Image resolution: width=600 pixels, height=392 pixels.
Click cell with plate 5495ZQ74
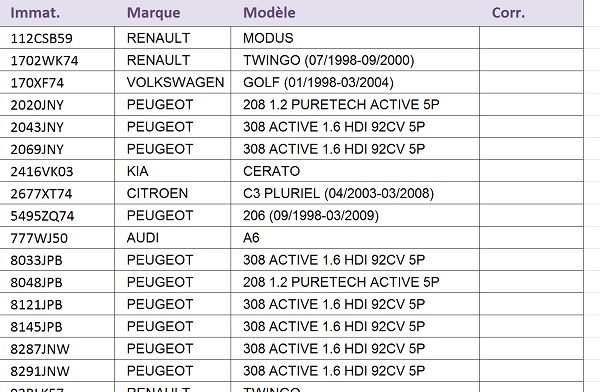click(57, 216)
